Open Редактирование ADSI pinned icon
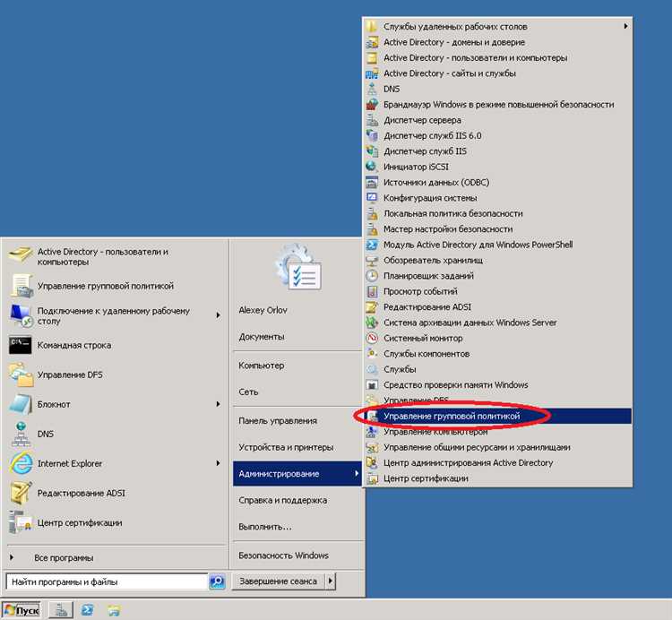The image size is (672, 620). [21, 493]
